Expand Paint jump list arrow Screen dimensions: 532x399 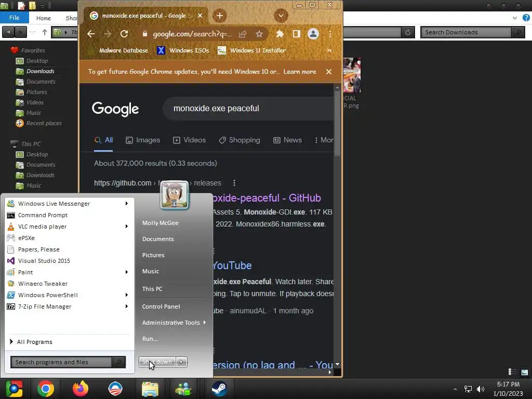[127, 272]
